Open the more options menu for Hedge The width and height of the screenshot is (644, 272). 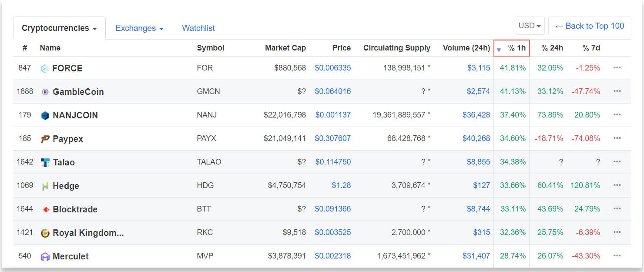tap(617, 185)
